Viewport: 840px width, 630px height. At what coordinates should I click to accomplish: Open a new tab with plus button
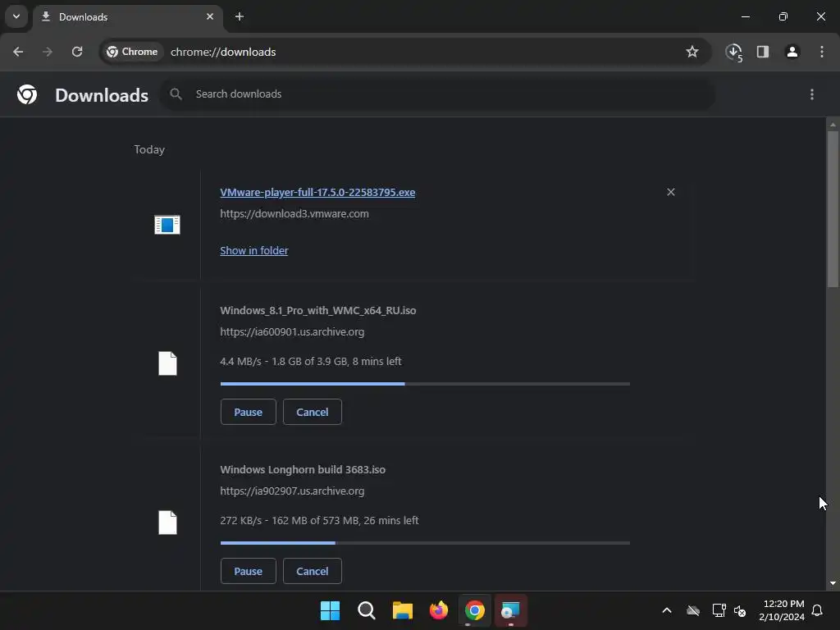click(240, 16)
